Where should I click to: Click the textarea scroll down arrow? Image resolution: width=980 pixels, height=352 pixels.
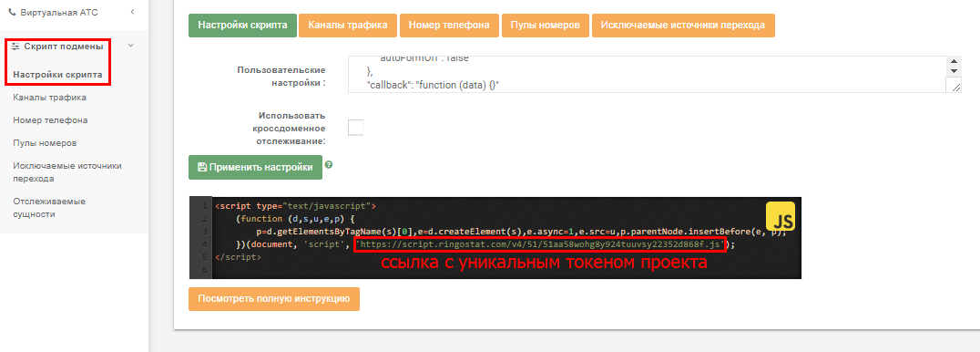[x=954, y=71]
